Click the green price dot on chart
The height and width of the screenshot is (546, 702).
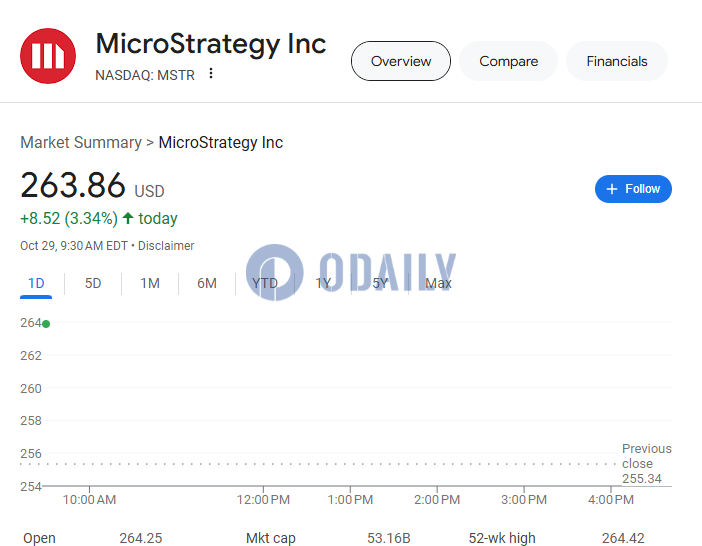coord(46,324)
